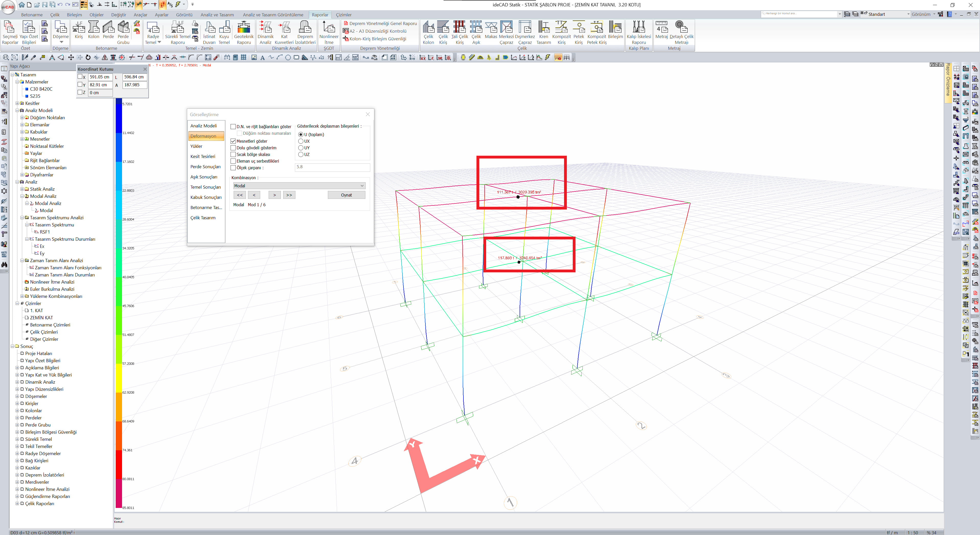Open Çelik Kolon report
980x535 pixels.
(428, 33)
